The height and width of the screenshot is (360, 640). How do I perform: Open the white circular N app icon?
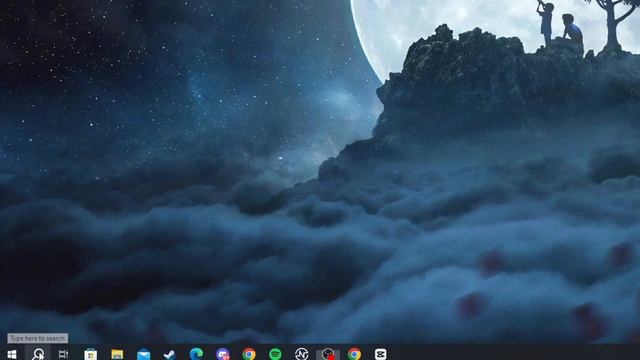302,354
